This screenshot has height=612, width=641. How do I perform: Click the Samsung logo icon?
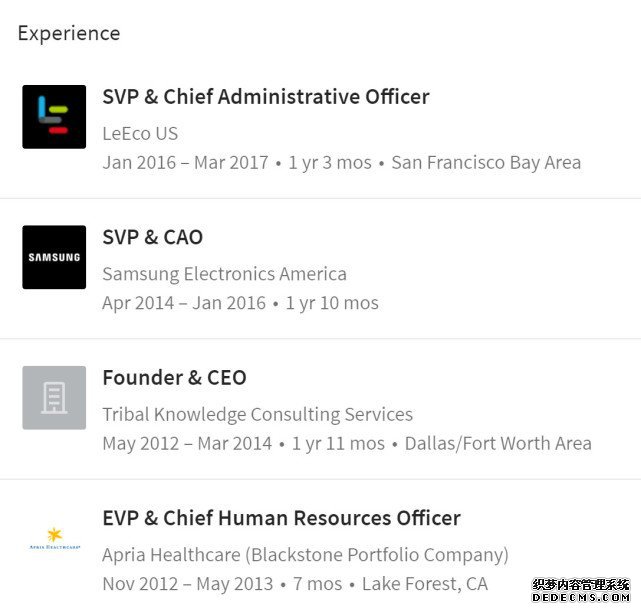pyautogui.click(x=54, y=257)
